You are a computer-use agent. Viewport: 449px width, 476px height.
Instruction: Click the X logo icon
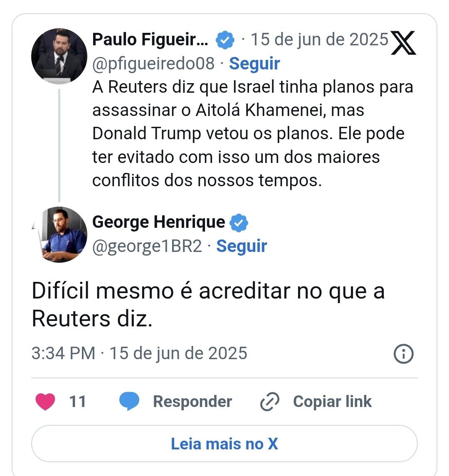point(403,43)
